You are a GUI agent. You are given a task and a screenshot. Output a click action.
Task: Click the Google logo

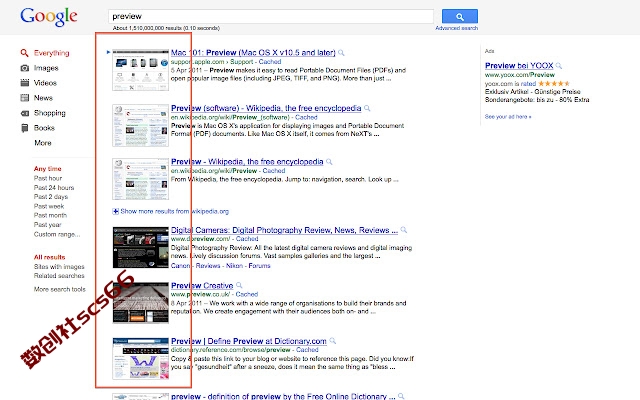(x=49, y=17)
